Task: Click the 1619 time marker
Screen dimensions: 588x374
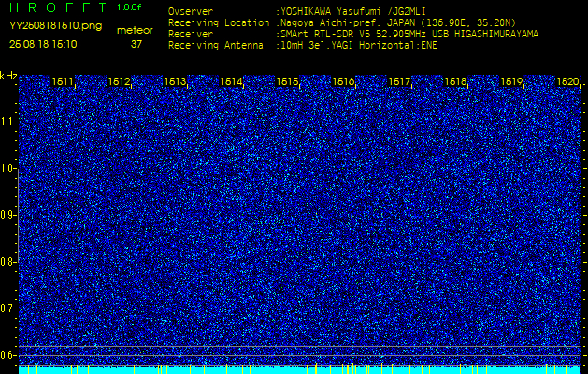Action: tap(512, 81)
